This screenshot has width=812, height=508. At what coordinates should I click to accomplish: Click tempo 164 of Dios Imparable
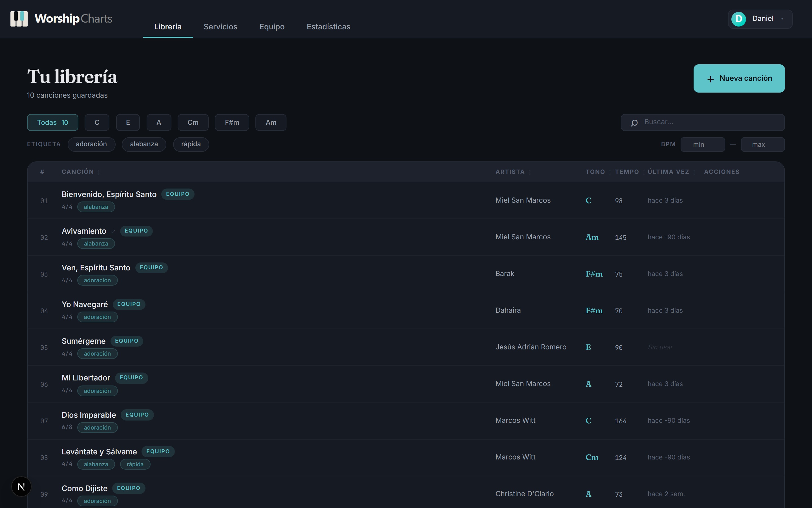tap(621, 421)
